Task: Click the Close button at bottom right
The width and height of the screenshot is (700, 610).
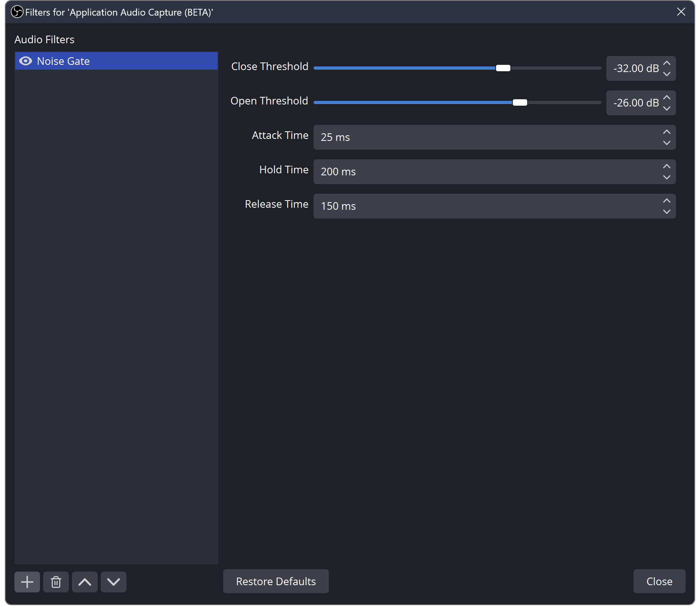Action: [x=659, y=581]
